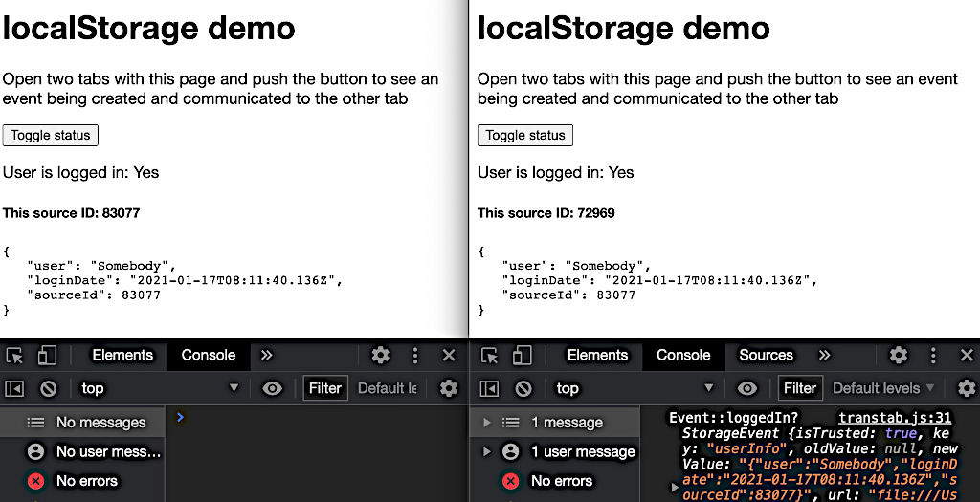Open transtab.js:31 source link
Image resolution: width=980 pixels, height=502 pixels.
tap(895, 418)
